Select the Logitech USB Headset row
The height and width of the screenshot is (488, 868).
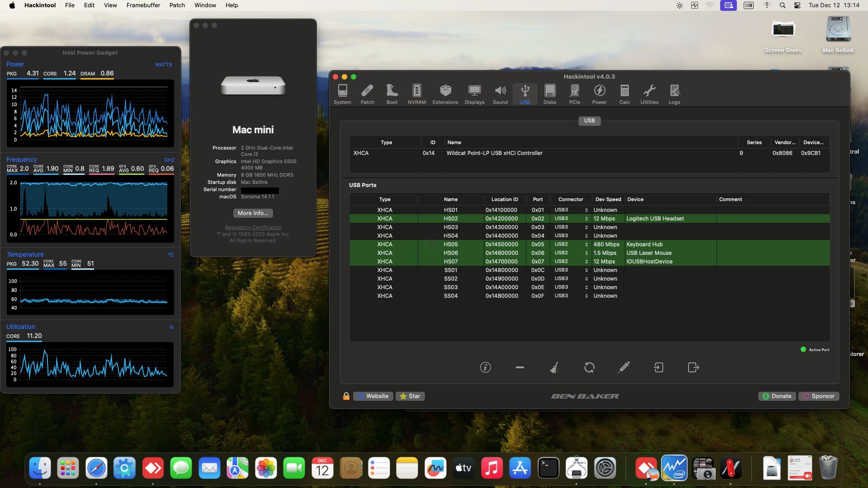pyautogui.click(x=590, y=219)
